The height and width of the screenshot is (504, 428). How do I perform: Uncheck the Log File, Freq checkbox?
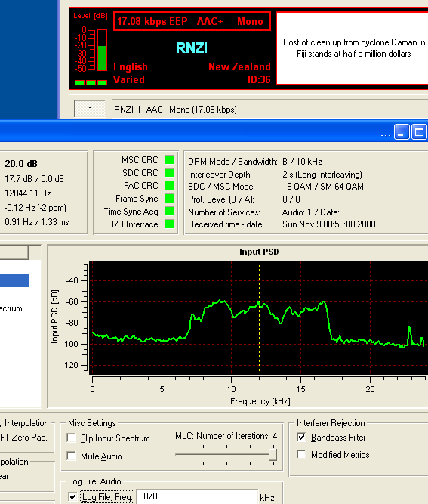(x=72, y=496)
